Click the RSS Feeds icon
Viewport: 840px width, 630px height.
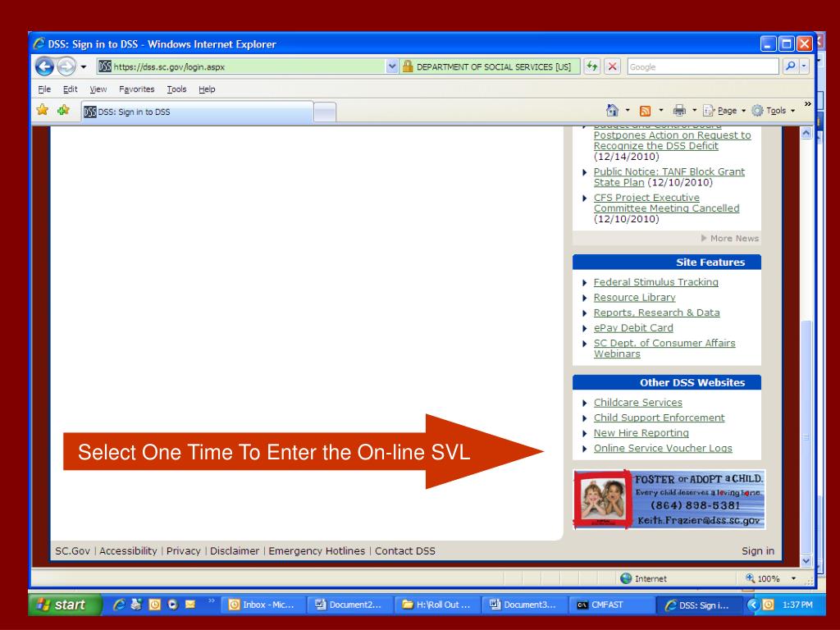pyautogui.click(x=645, y=111)
